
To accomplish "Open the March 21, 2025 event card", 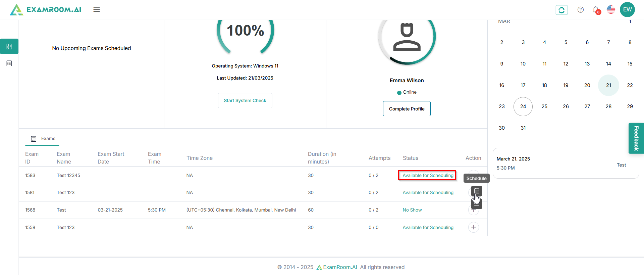I will [x=566, y=163].
